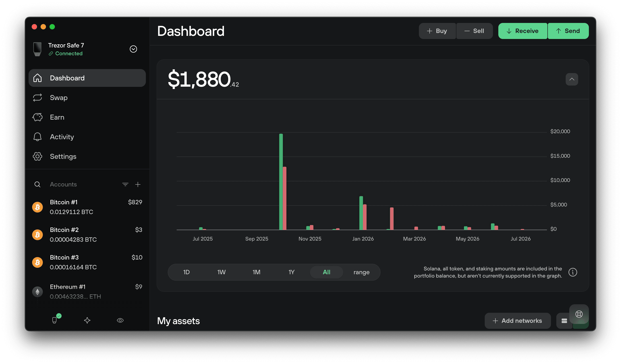This screenshot has width=621, height=364.
Task: Click the Bitcoin #3 coin icon
Action: point(37,262)
